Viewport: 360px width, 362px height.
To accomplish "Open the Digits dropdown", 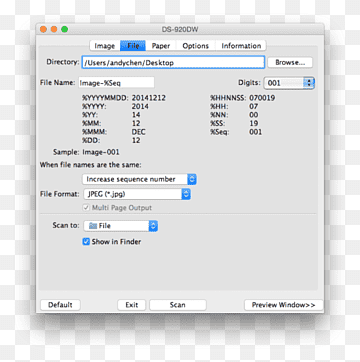I will coord(289,83).
